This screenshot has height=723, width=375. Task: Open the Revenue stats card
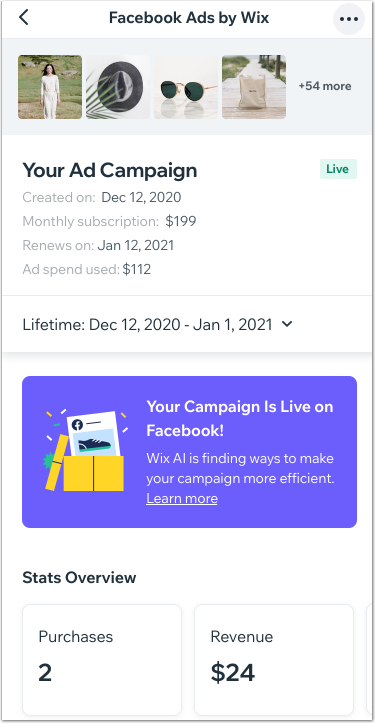pos(274,660)
